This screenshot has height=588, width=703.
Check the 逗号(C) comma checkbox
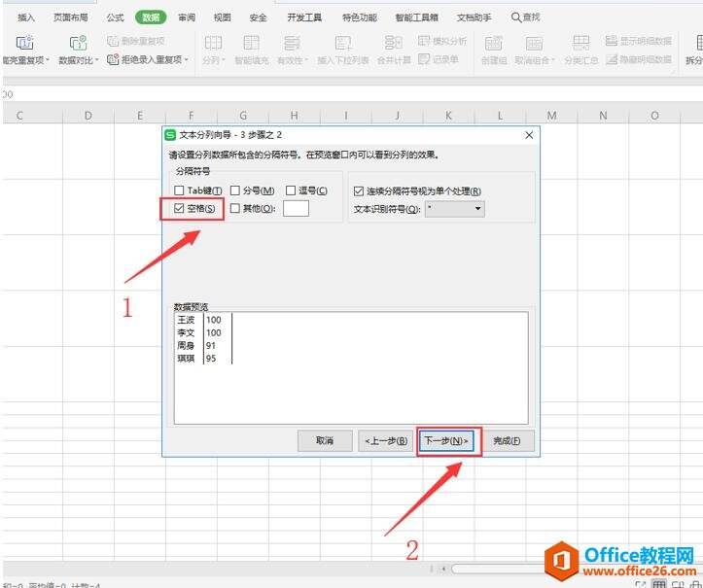291,190
